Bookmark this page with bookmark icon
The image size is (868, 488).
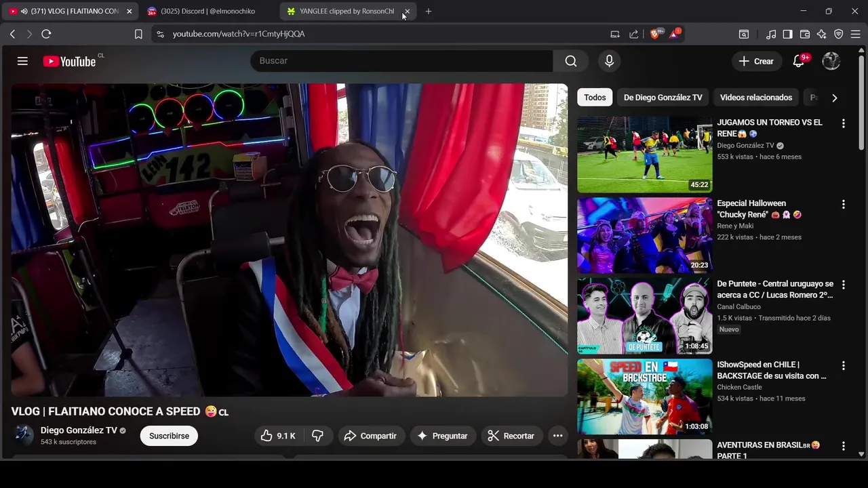pos(138,34)
